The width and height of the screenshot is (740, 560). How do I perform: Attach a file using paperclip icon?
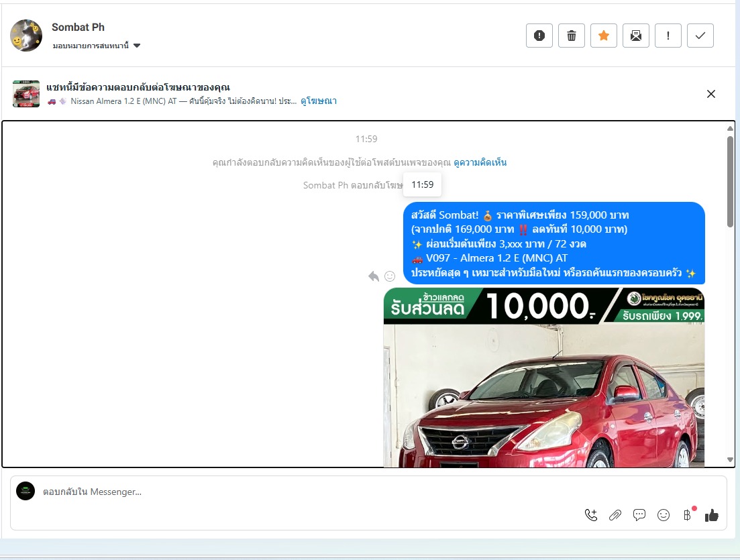pyautogui.click(x=615, y=515)
